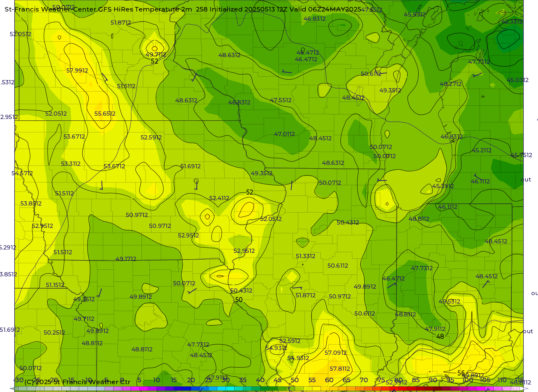Select the 49.1712 temperature value
The width and height of the screenshot is (538, 392).
[x=126, y=259]
